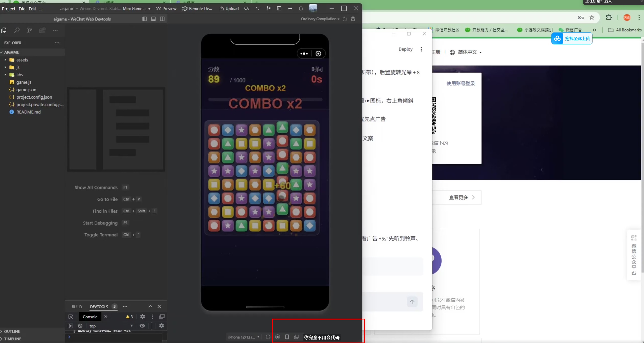Open the 微信广告 bookmark in Chrome
644x343 pixels.
[x=570, y=30]
